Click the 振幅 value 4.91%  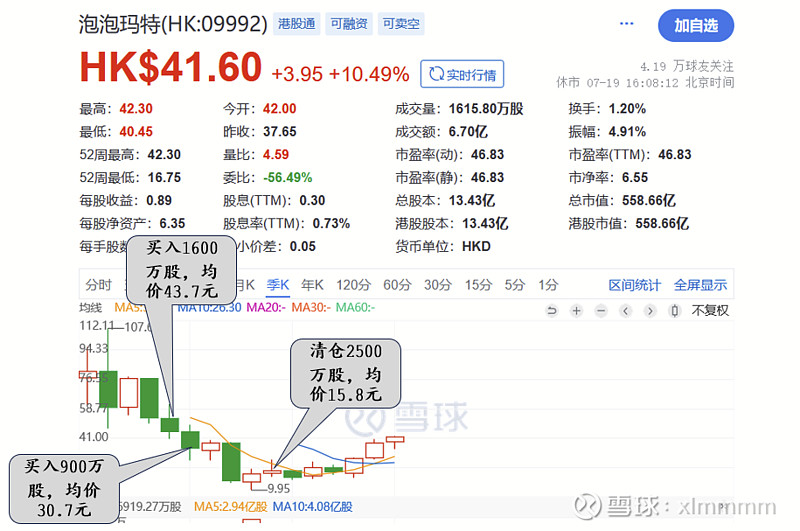click(x=628, y=132)
